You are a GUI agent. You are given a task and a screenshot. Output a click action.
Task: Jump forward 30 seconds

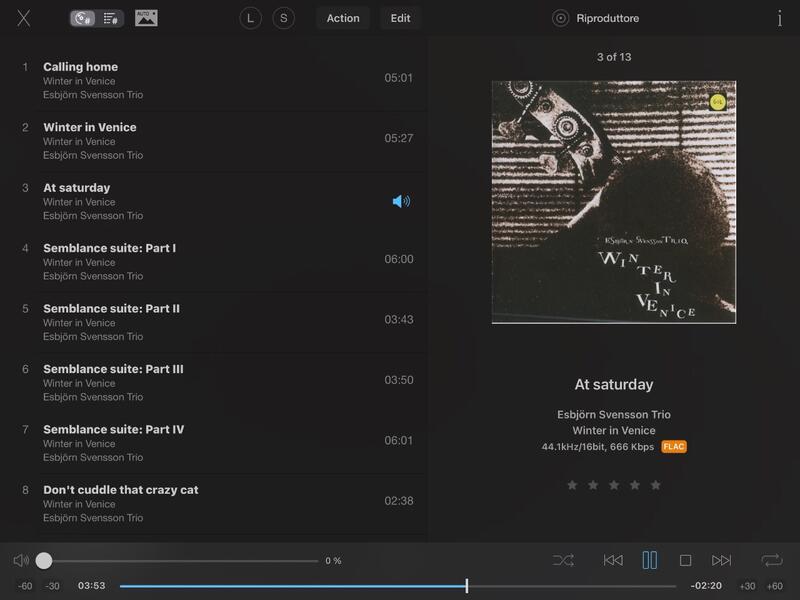pyautogui.click(x=747, y=586)
